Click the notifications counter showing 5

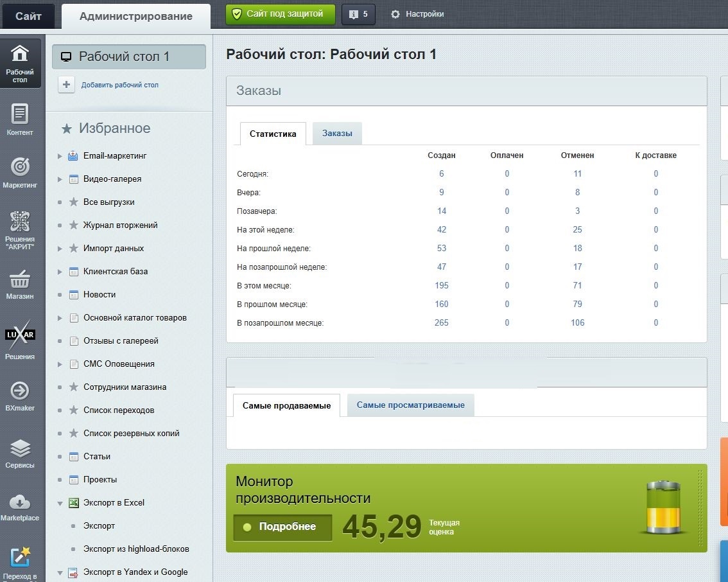pyautogui.click(x=358, y=14)
